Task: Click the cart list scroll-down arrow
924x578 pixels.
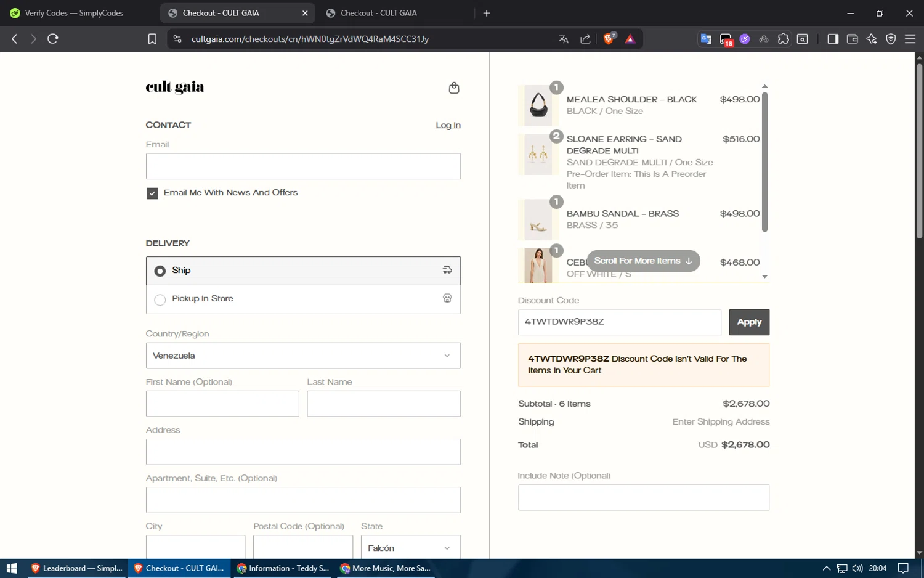Action: click(765, 277)
